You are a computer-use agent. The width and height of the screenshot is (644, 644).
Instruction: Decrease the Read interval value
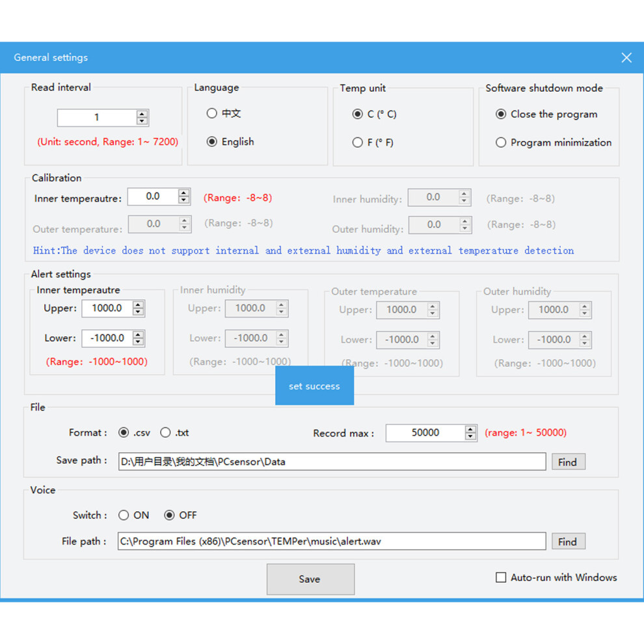click(142, 121)
